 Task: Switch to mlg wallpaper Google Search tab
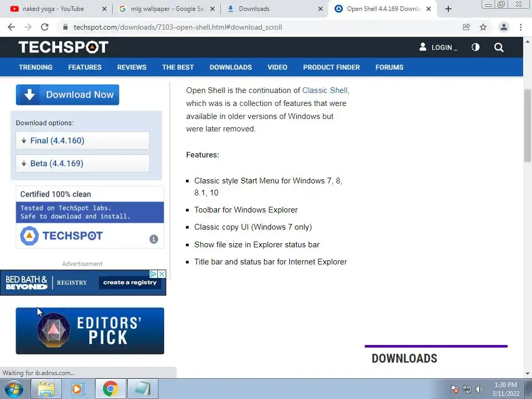[x=162, y=9]
